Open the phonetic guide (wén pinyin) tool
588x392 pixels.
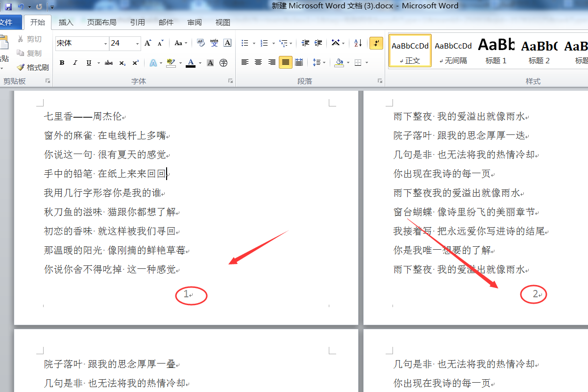214,43
